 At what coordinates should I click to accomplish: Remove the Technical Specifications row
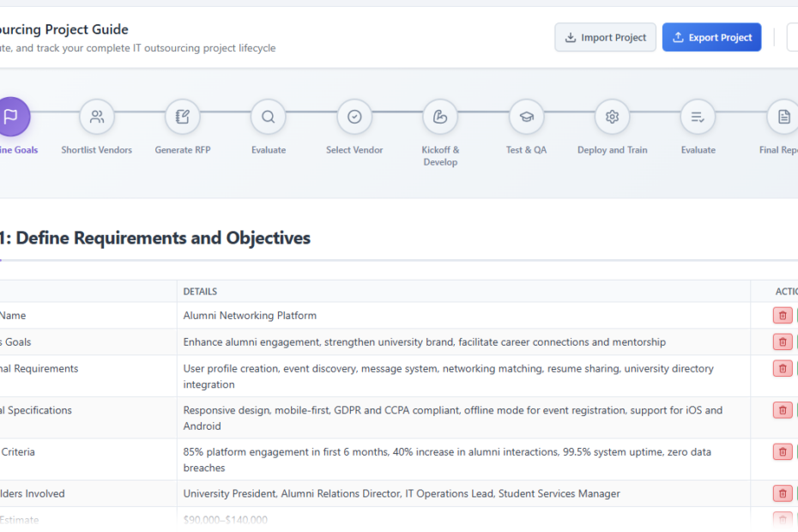[782, 410]
